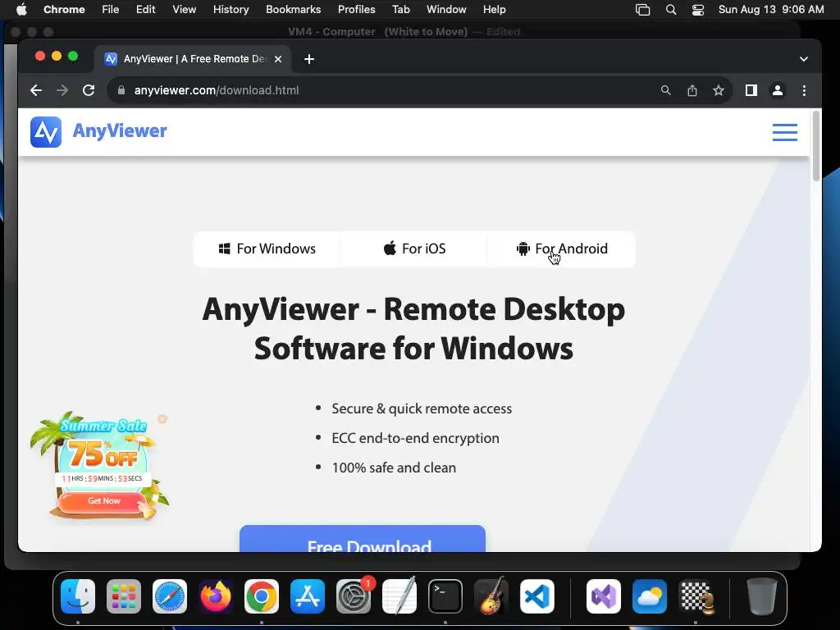Open Finder from the Dock

[78, 596]
